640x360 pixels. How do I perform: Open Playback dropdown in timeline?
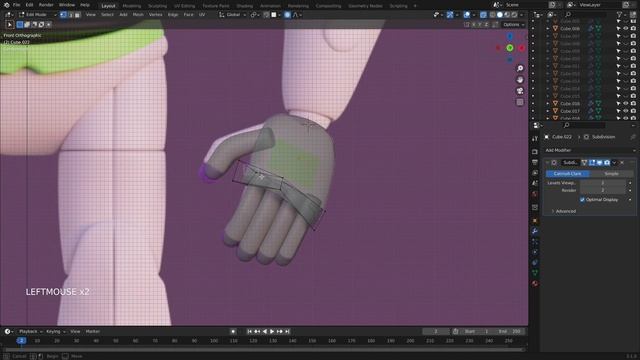point(30,331)
